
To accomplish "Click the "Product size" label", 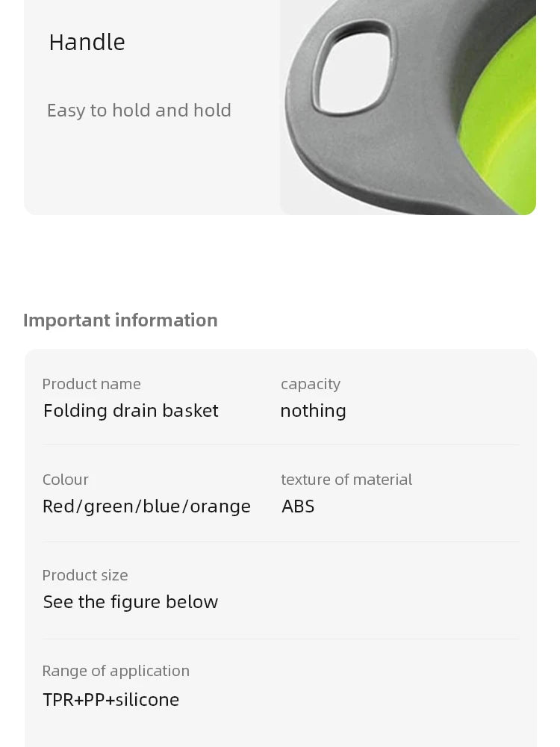I will (85, 575).
